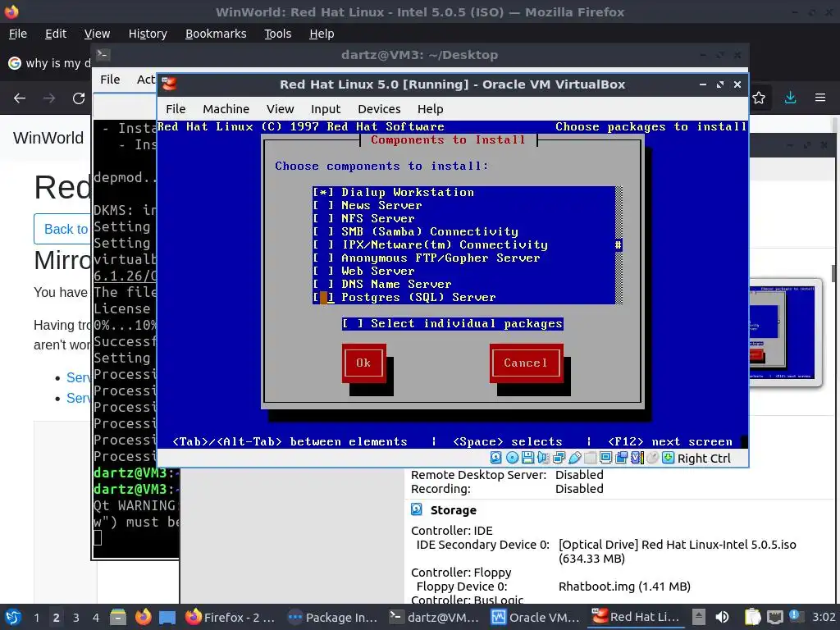Click the Back to button on WinWorld

[x=62, y=229]
